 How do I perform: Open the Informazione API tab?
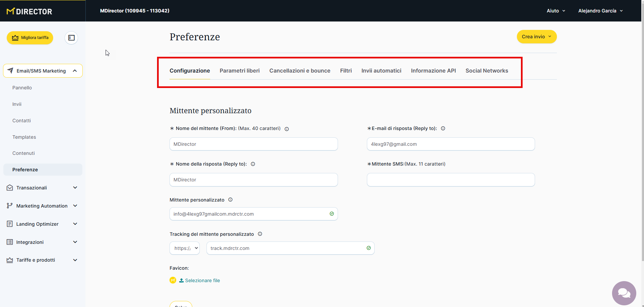click(433, 71)
